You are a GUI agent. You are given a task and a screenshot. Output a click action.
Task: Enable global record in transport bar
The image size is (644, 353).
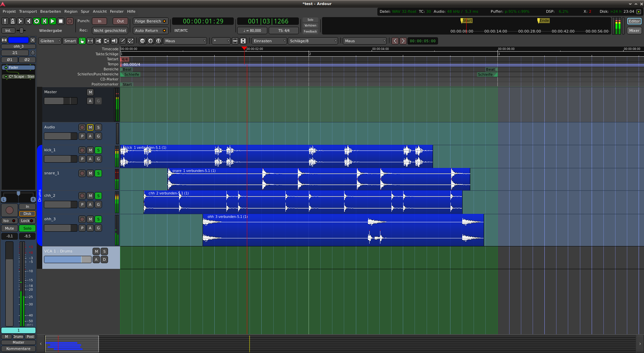[70, 21]
